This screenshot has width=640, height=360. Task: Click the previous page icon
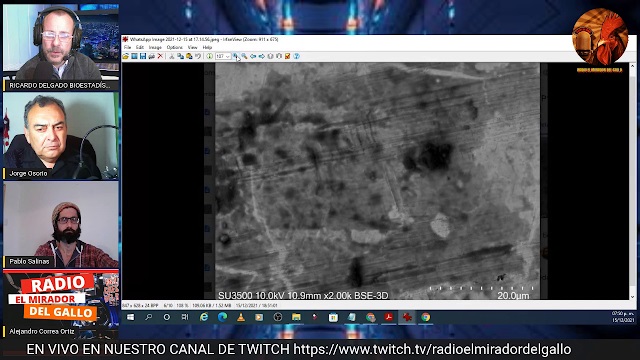270,56
